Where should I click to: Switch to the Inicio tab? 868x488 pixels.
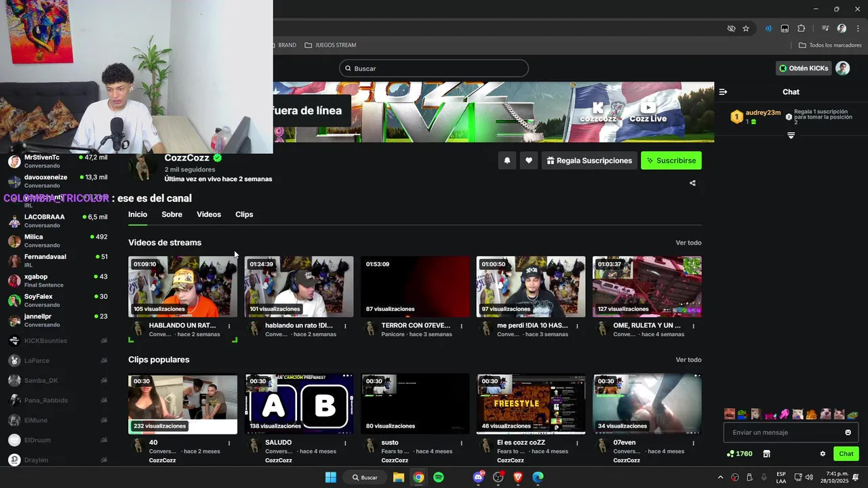[x=138, y=214]
